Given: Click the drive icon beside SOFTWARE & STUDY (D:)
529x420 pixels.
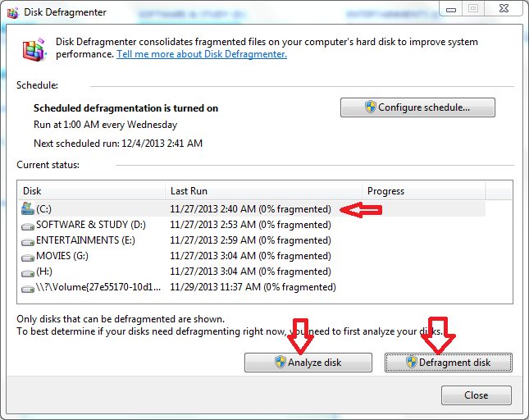Looking at the screenshot, I should (28, 226).
